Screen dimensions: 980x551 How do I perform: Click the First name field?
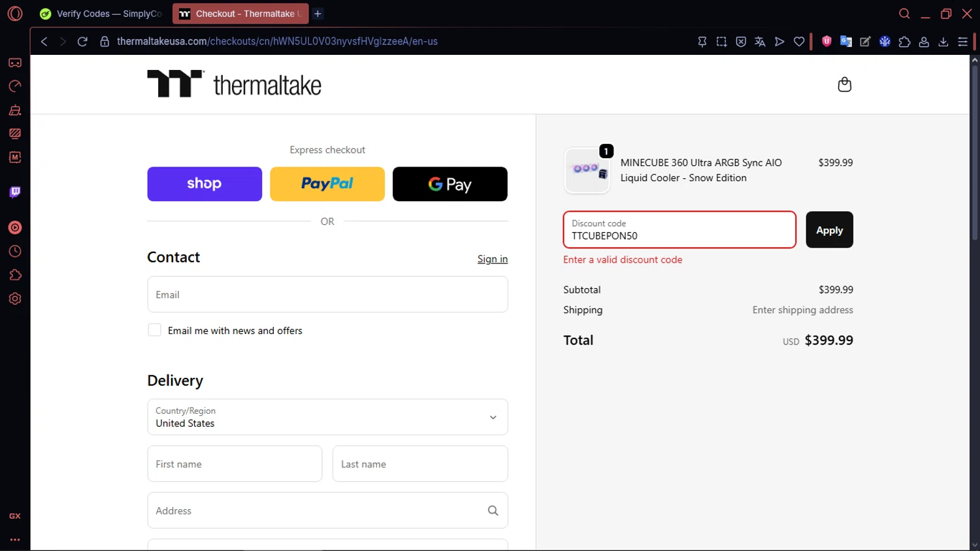(235, 463)
